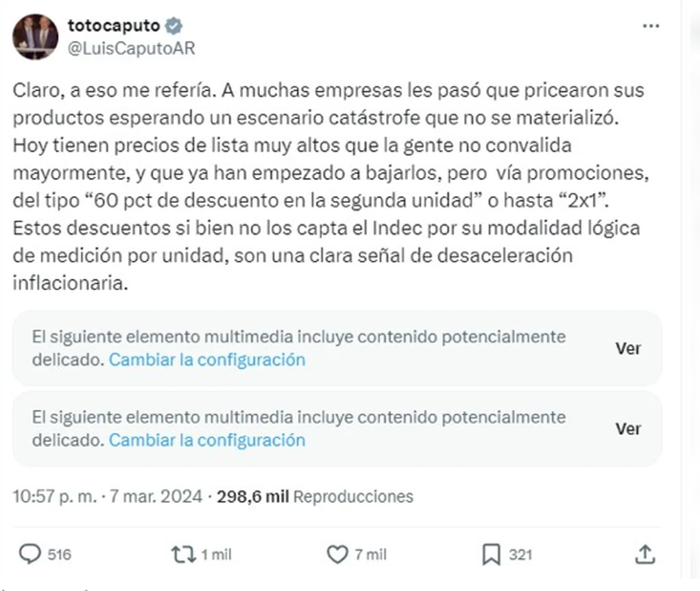Open the @LuisCaputoAR handle link
700x591 pixels.
pyautogui.click(x=132, y=47)
